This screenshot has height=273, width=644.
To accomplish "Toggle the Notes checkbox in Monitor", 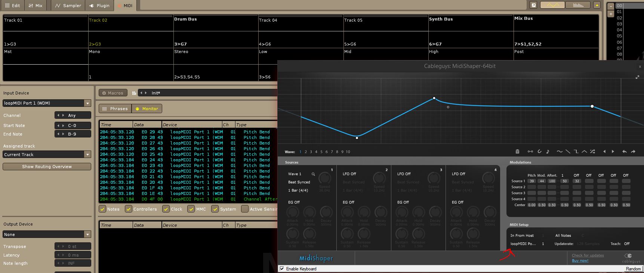I will 102,209.
